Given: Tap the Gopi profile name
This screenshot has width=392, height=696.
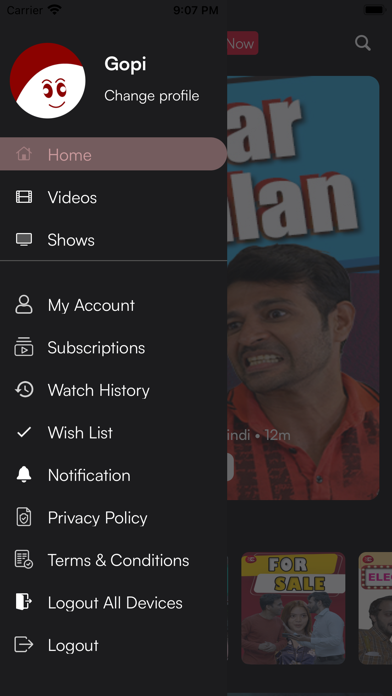Looking at the screenshot, I should point(125,64).
